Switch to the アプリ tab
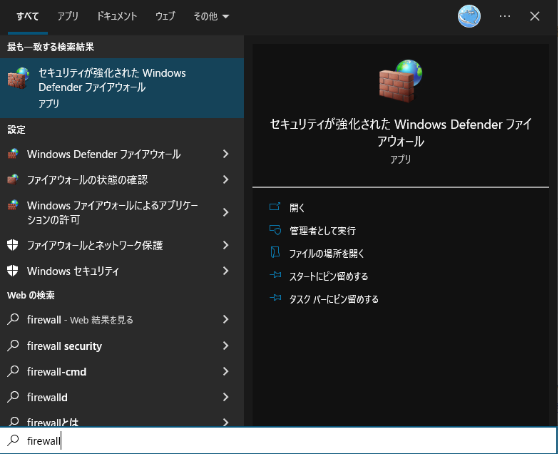The image size is (558, 454). pyautogui.click(x=68, y=16)
